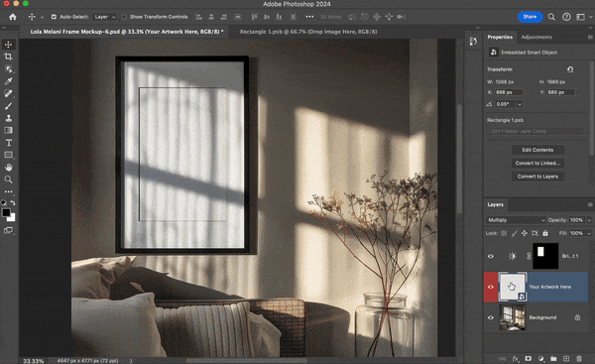Select the Eyedropper tool

tap(8, 81)
